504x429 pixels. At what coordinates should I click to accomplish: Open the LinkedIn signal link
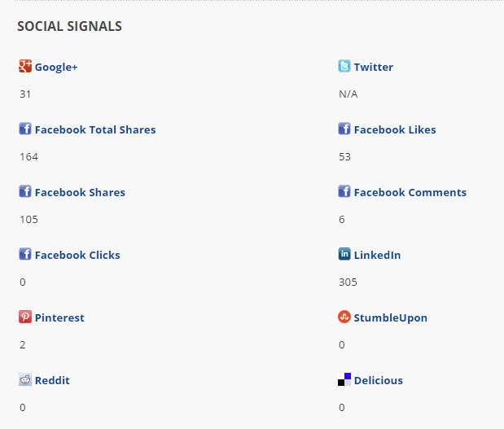click(x=378, y=256)
